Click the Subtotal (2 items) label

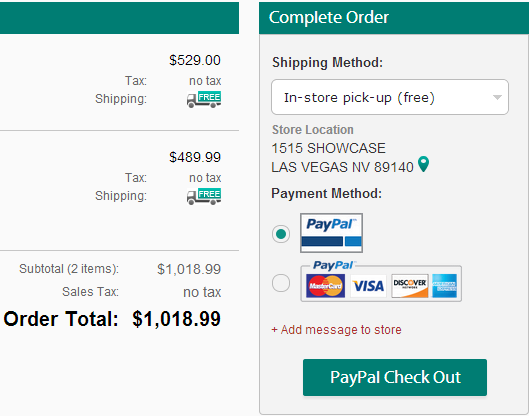(x=69, y=269)
